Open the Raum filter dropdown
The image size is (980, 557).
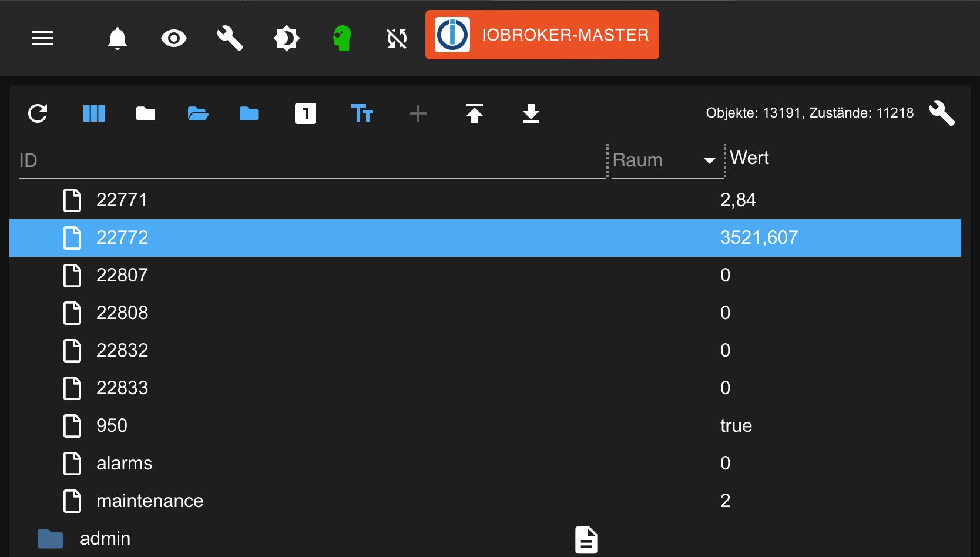[x=667, y=160]
